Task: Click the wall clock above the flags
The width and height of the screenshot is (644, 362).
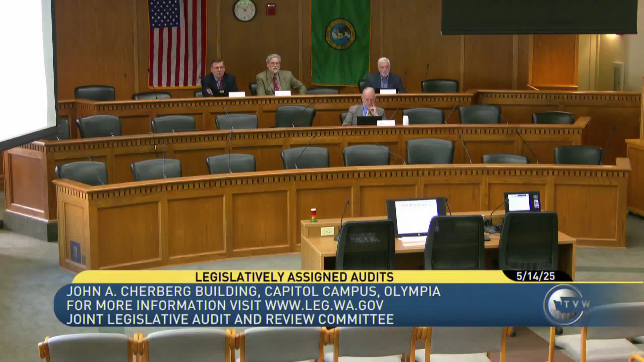Action: tap(244, 10)
